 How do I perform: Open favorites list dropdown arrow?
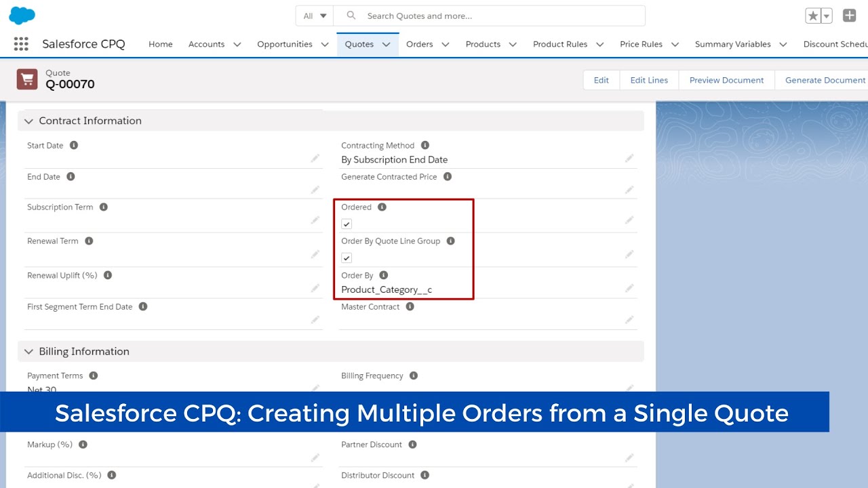click(827, 16)
